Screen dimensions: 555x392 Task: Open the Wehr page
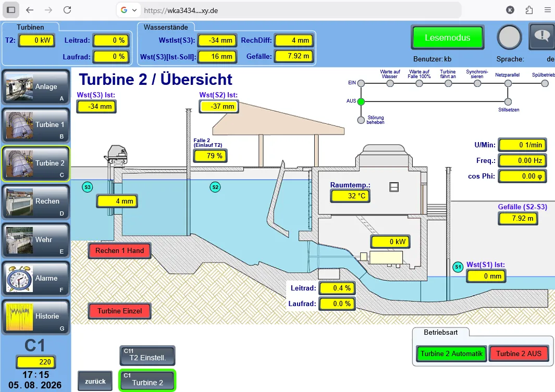pos(36,240)
